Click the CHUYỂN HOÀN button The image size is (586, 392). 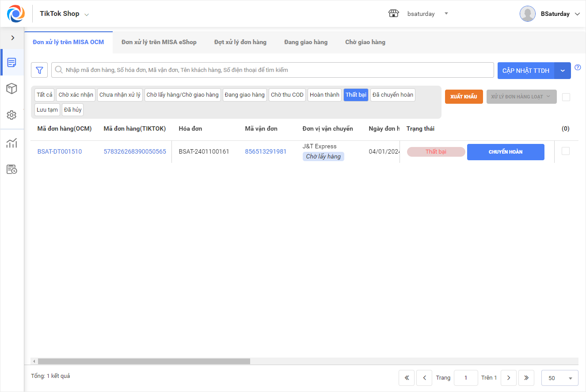506,152
